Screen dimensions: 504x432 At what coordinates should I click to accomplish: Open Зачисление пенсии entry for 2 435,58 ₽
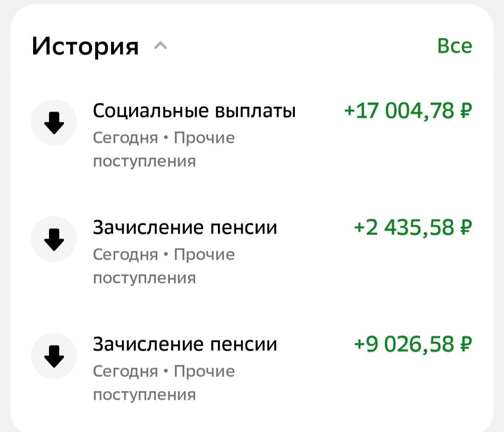tap(185, 228)
